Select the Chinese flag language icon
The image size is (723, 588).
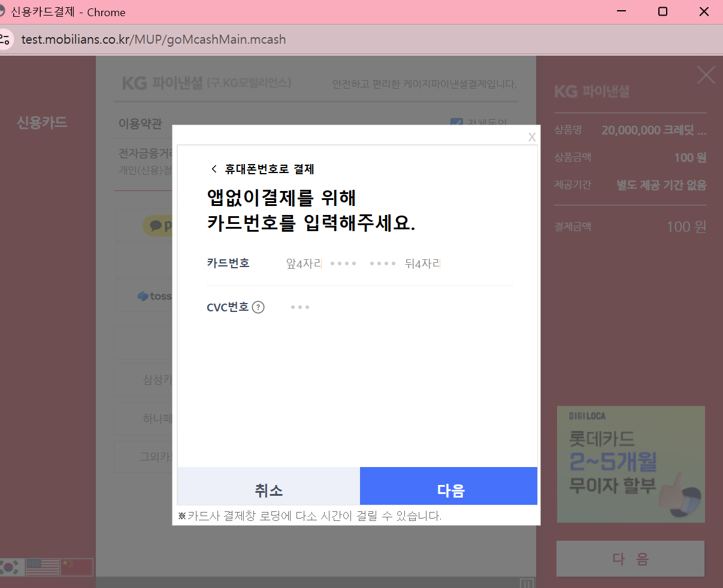click(x=77, y=566)
